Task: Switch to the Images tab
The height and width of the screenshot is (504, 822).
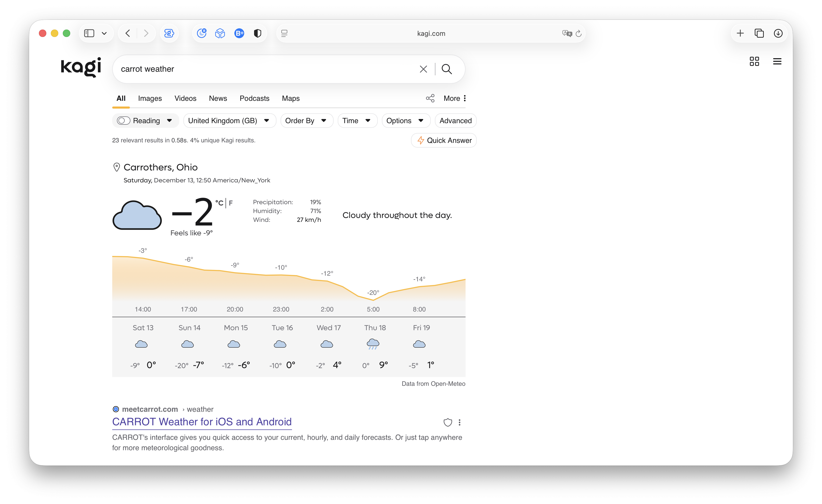Action: (x=150, y=98)
